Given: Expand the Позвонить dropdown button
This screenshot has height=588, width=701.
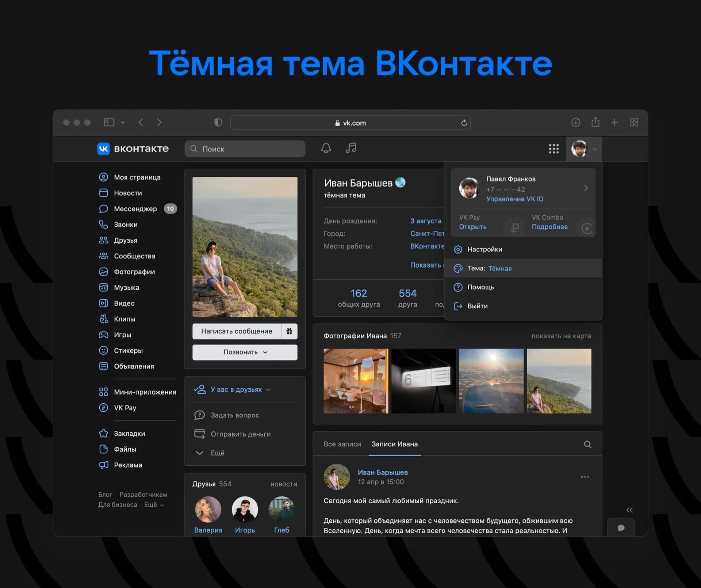Looking at the screenshot, I should (x=245, y=352).
